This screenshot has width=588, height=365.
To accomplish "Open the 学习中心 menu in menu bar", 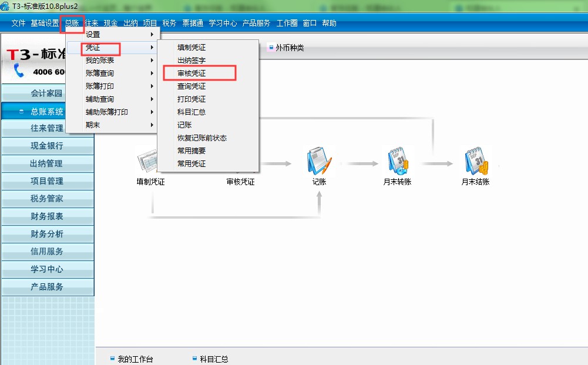I will [x=223, y=24].
